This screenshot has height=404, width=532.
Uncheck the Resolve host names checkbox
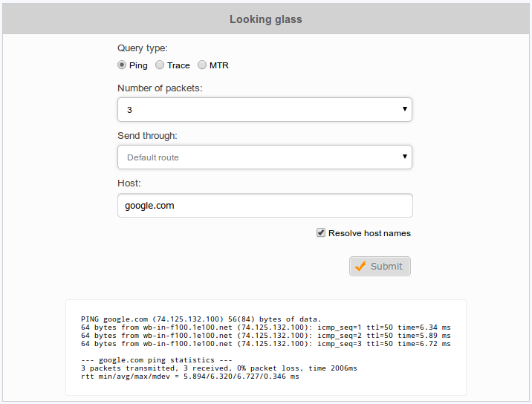[x=321, y=232]
